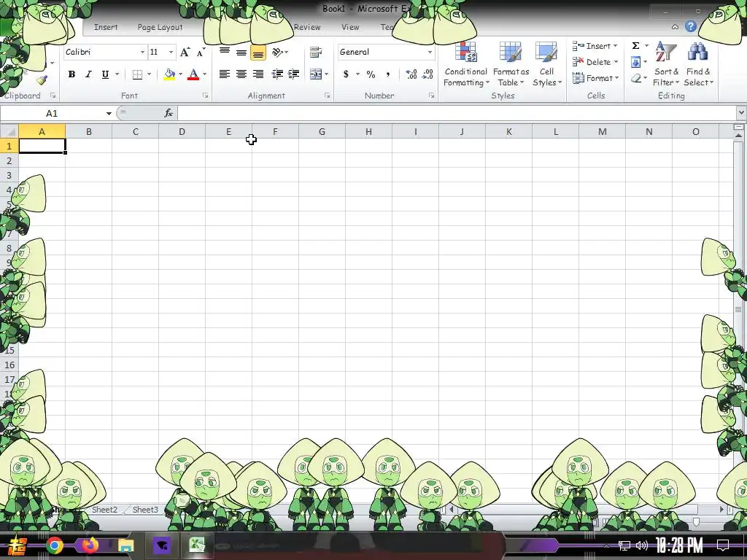Open the General number format dropdown
This screenshot has height=560, width=747.
(430, 52)
